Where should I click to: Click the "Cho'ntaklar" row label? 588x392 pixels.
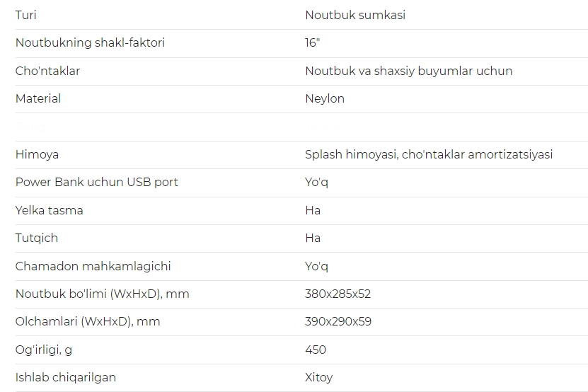(47, 71)
